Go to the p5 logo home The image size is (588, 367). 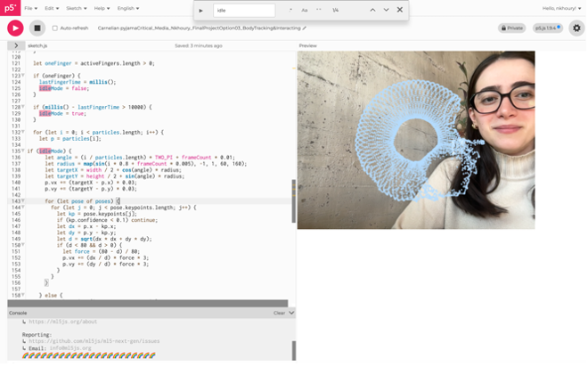point(10,8)
